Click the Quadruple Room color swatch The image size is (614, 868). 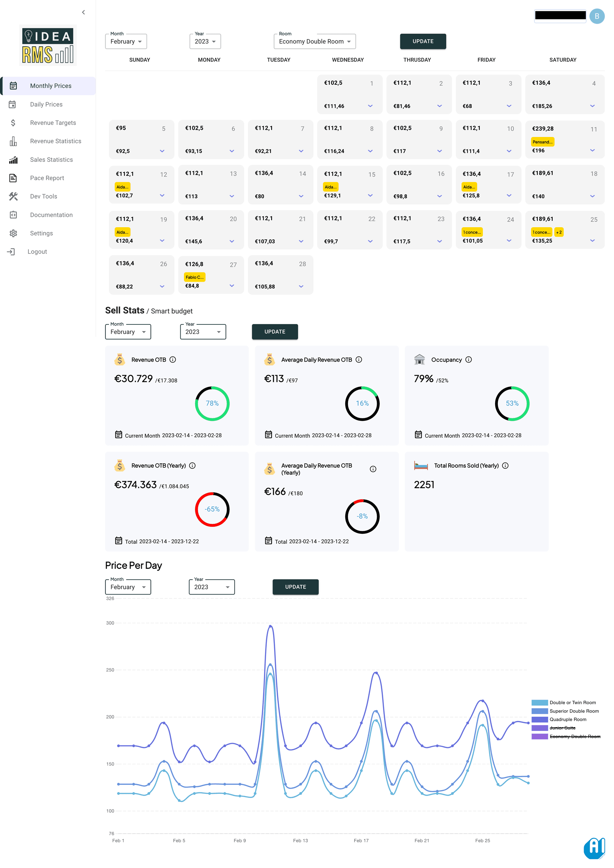pyautogui.click(x=540, y=719)
